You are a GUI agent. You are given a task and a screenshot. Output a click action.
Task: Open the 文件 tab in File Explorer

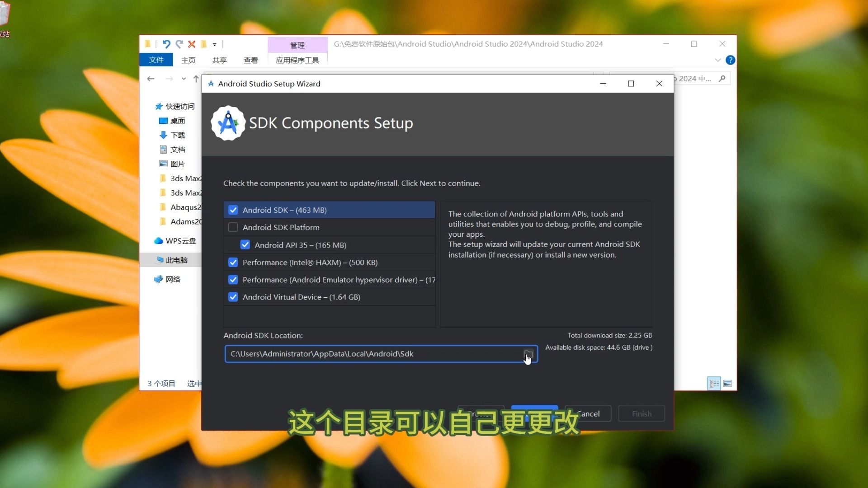156,60
